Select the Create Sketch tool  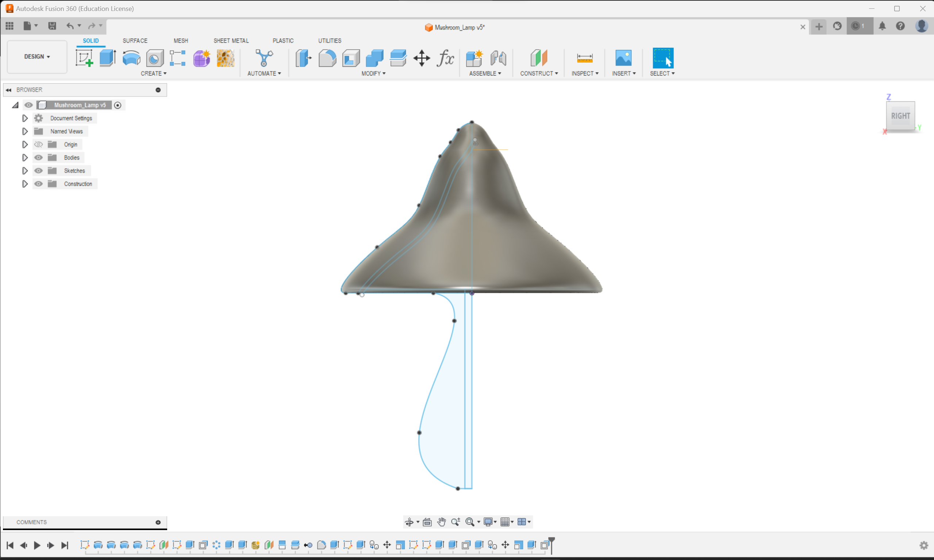coord(84,58)
